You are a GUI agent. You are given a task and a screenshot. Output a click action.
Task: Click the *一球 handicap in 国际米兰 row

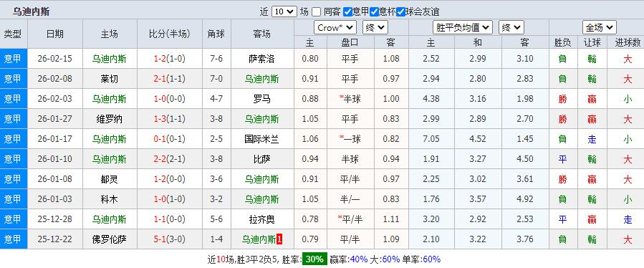[x=350, y=139]
